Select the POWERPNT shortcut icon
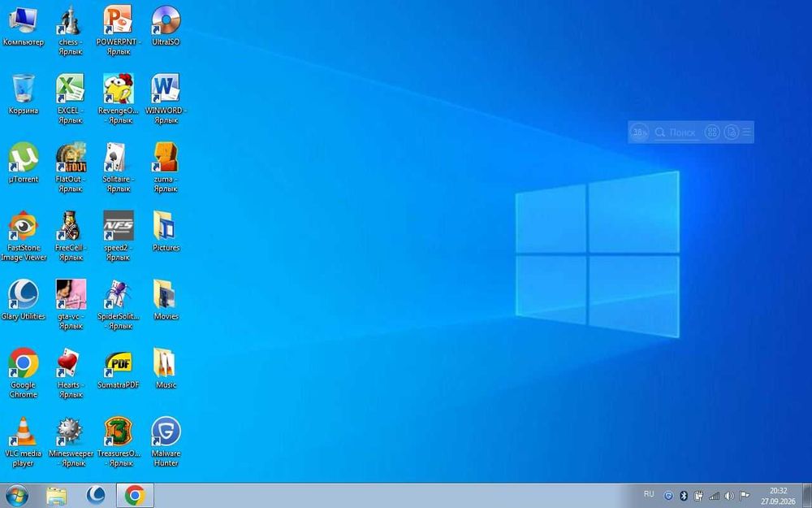The image size is (812, 508). point(118,21)
